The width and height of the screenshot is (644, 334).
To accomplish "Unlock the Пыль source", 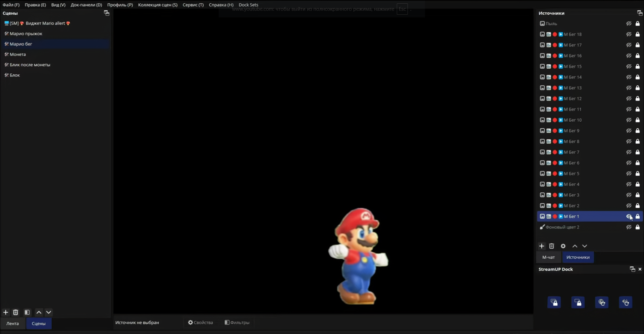I will click(x=638, y=23).
